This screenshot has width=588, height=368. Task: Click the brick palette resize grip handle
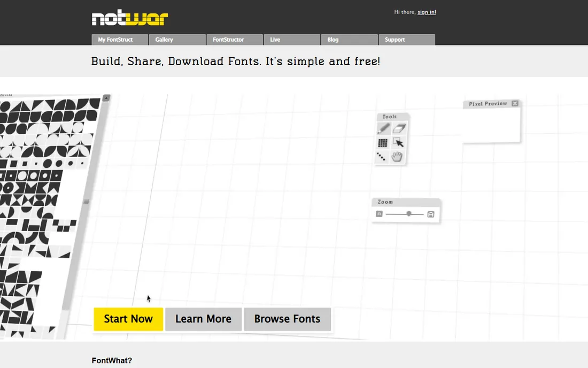(86, 202)
